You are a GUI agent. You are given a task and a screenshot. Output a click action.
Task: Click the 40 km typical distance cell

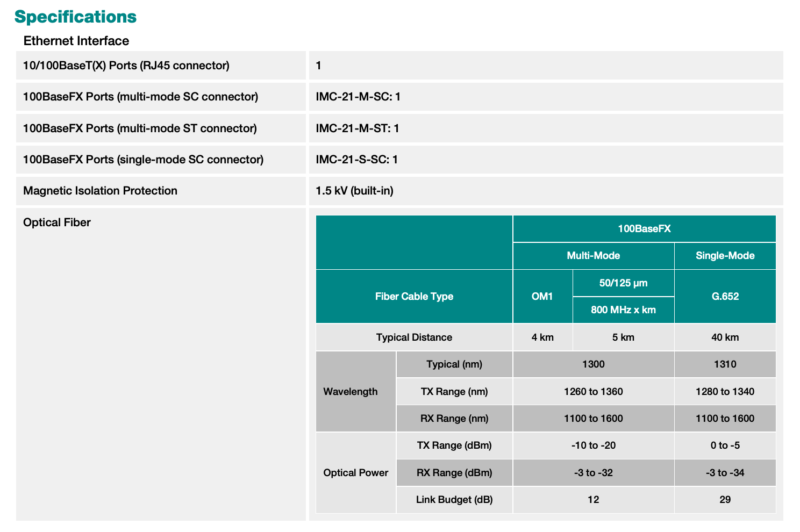(725, 337)
